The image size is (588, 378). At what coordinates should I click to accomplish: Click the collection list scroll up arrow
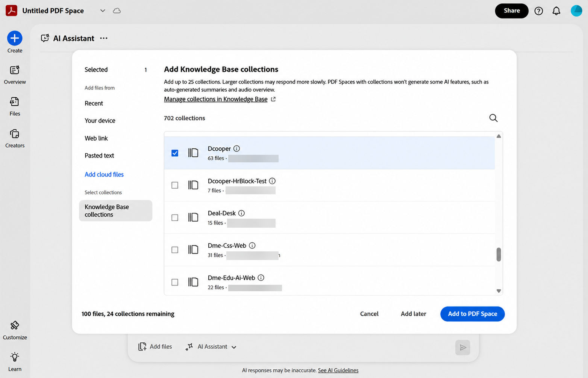click(x=499, y=136)
